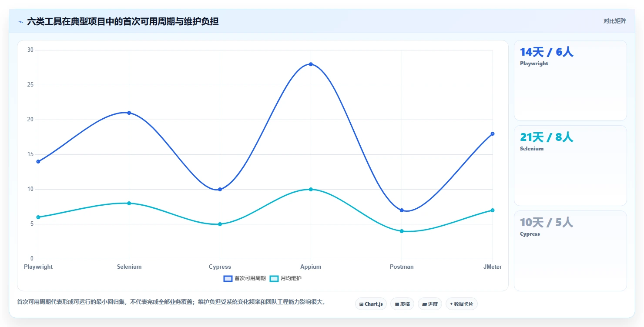Click the Selenium x-axis label

point(129,267)
